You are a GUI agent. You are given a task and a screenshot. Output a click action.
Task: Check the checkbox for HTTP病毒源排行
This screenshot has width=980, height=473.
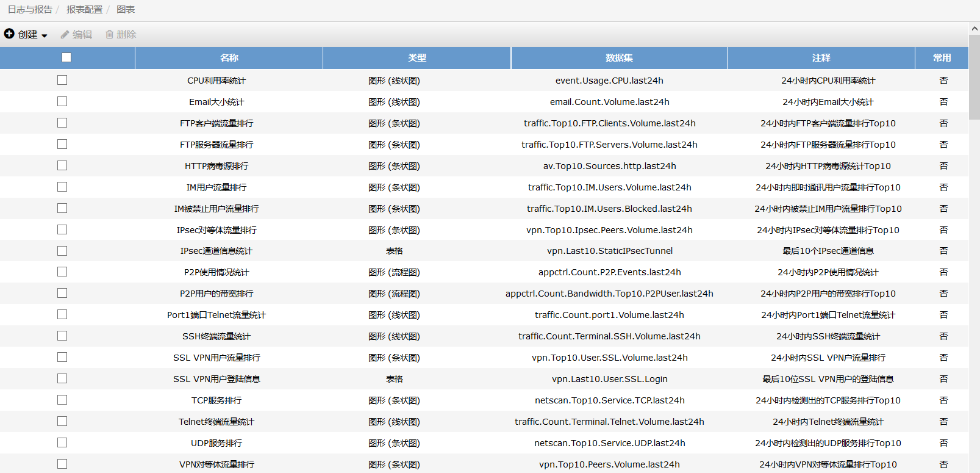click(62, 165)
